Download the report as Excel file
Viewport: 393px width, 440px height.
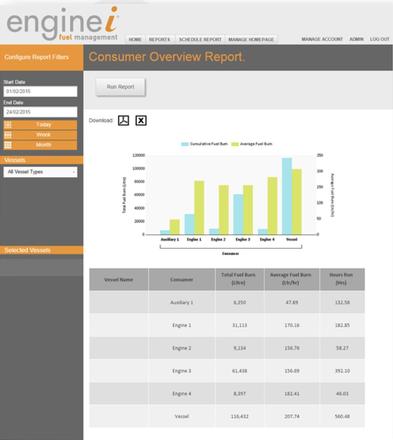pos(141,120)
